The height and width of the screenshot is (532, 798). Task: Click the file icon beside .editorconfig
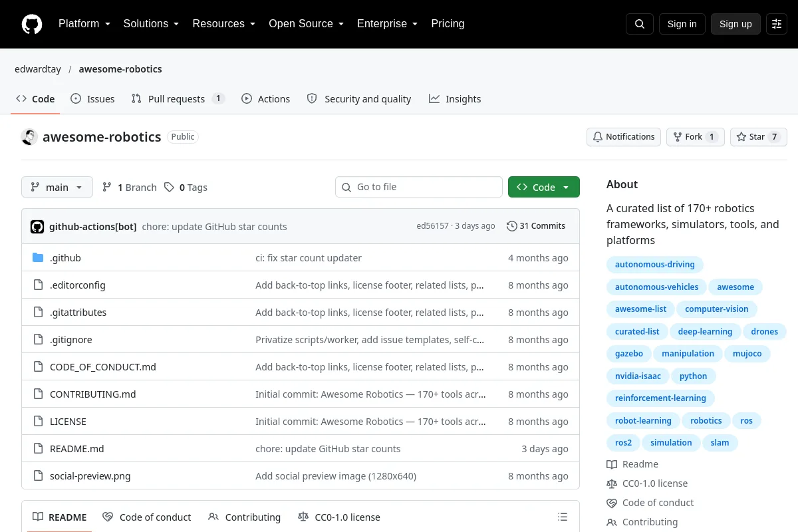tap(38, 285)
